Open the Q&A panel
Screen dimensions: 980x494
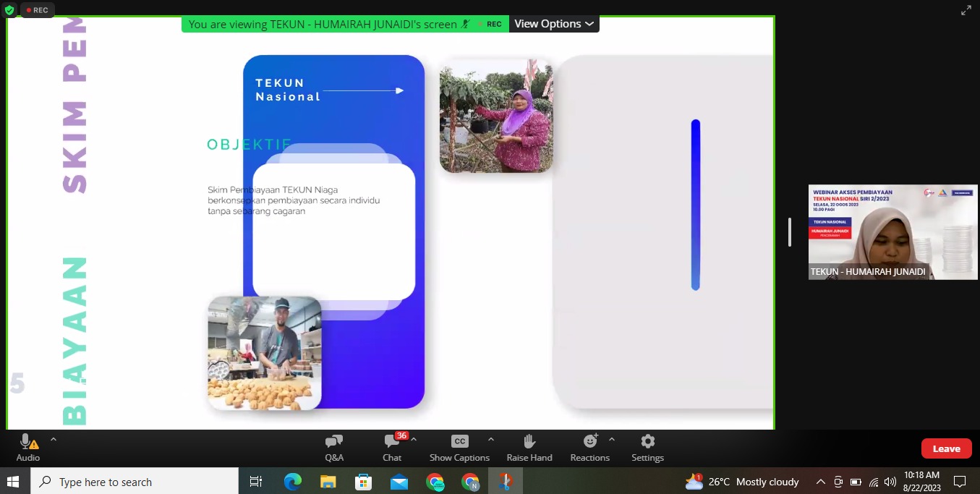[x=334, y=448]
